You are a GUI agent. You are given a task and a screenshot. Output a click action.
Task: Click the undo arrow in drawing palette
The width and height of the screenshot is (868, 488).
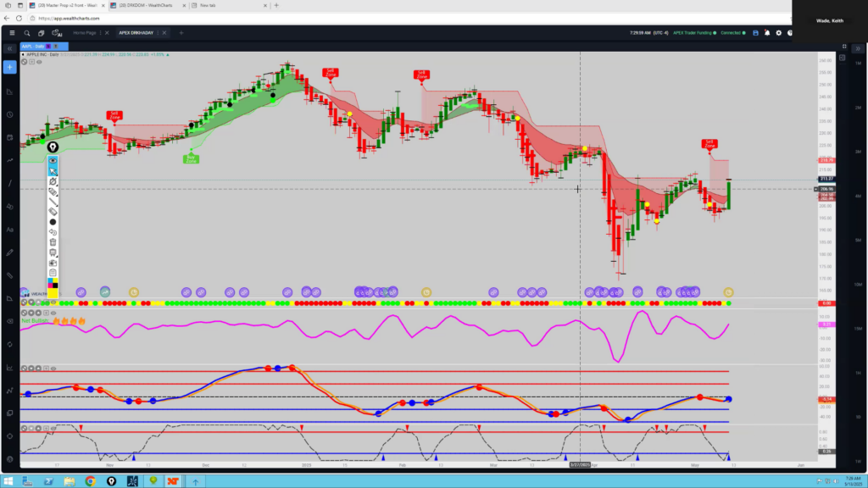point(53,232)
